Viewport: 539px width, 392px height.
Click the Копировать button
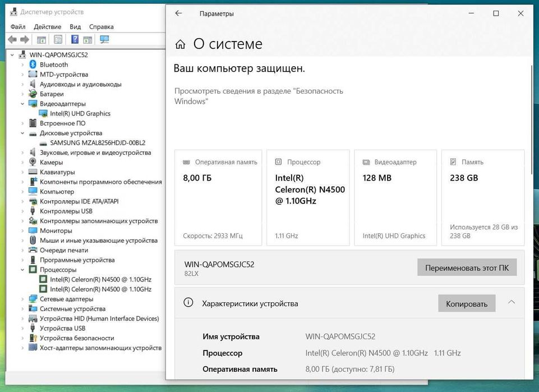[467, 304]
